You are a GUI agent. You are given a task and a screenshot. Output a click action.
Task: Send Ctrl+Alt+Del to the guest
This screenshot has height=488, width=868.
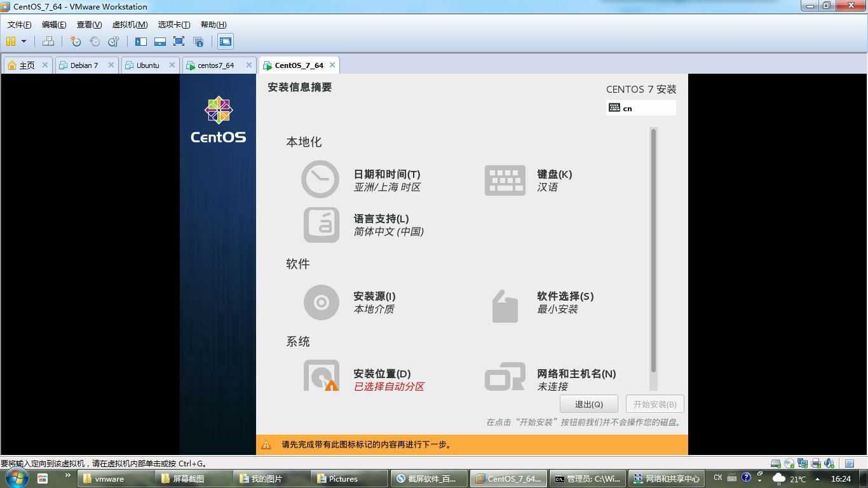pos(48,41)
